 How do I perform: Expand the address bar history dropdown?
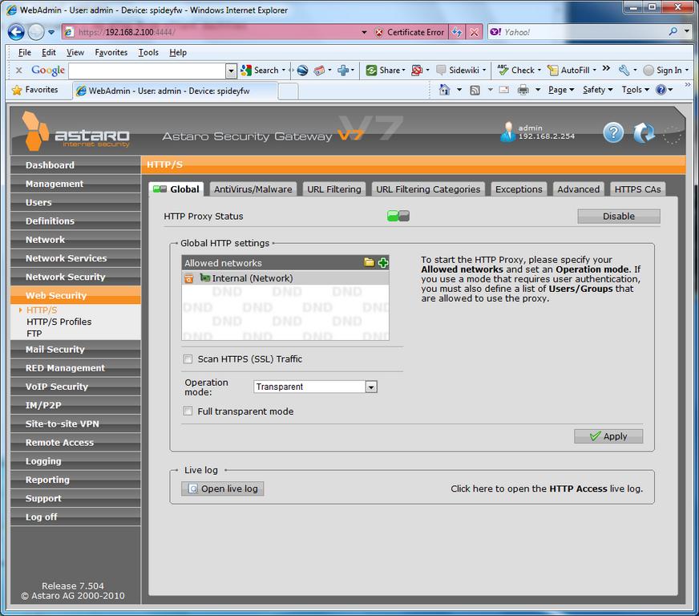click(364, 32)
